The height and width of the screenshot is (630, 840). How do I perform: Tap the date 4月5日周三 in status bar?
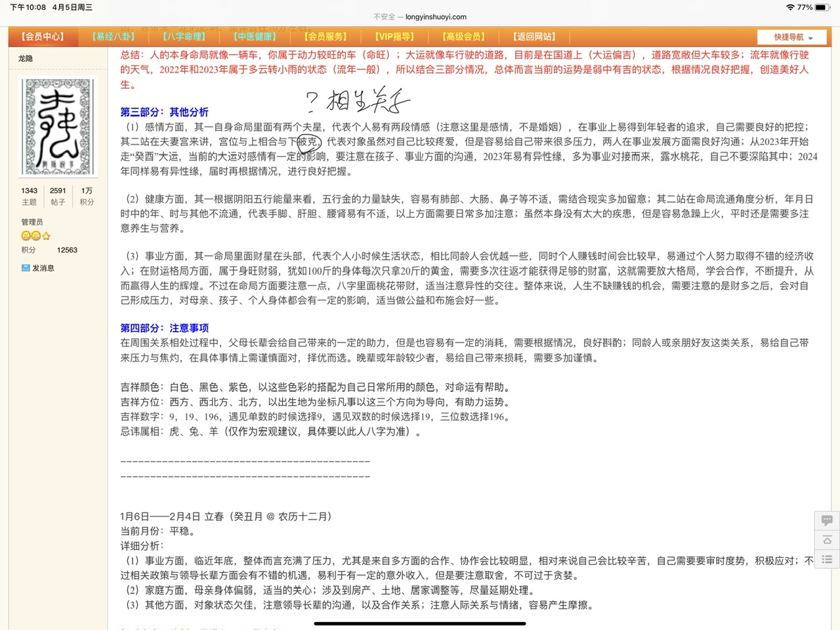72,7
